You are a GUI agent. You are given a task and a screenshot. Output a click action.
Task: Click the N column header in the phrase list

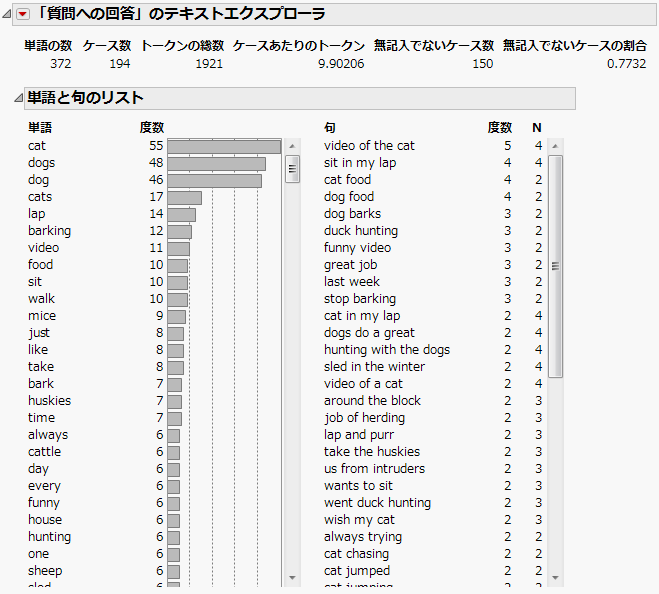537,128
